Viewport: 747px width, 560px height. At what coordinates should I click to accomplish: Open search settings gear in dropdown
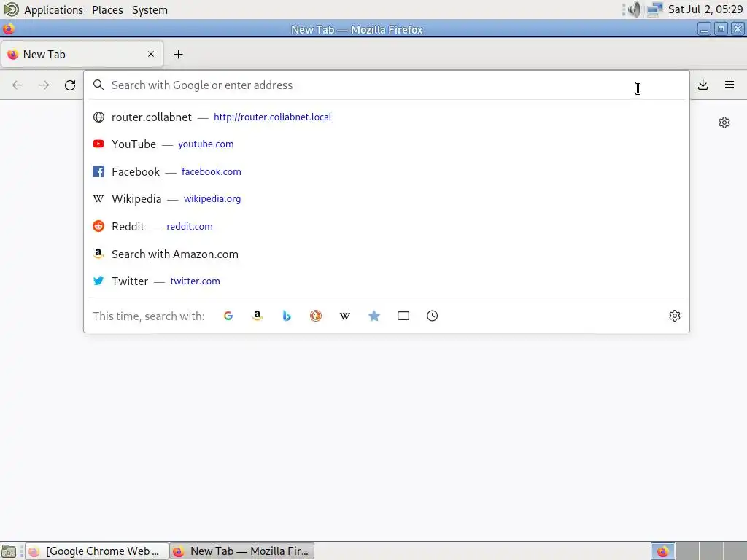tap(675, 316)
